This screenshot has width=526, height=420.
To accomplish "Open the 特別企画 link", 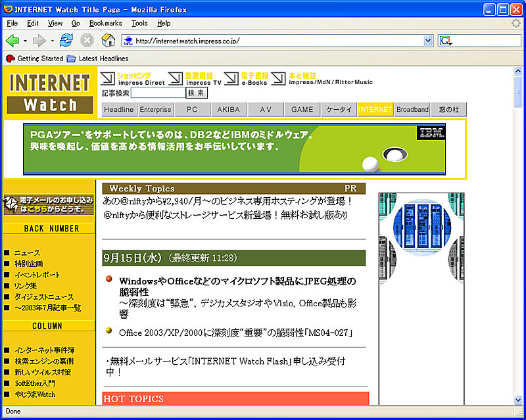I will [x=28, y=264].
